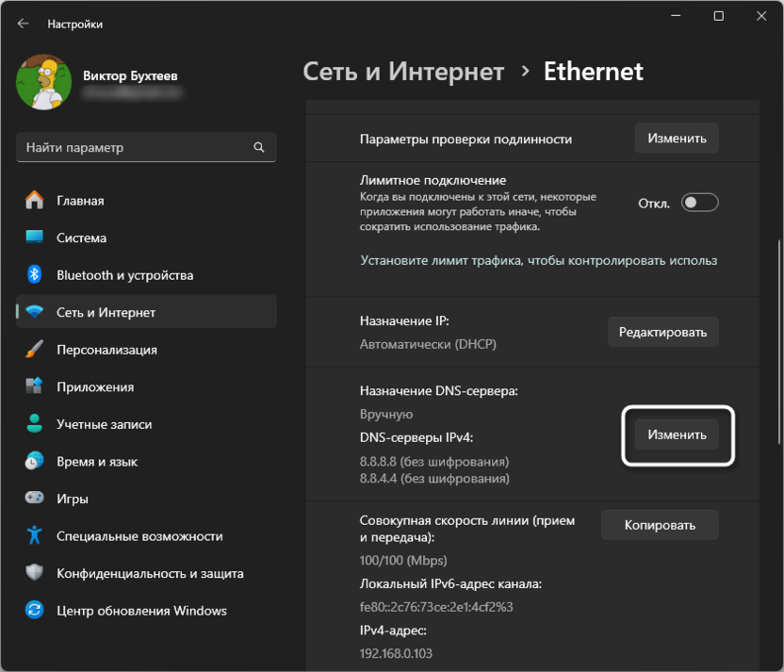This screenshot has width=784, height=672.
Task: Open the Установите лимит трафика link
Action: coord(538,260)
